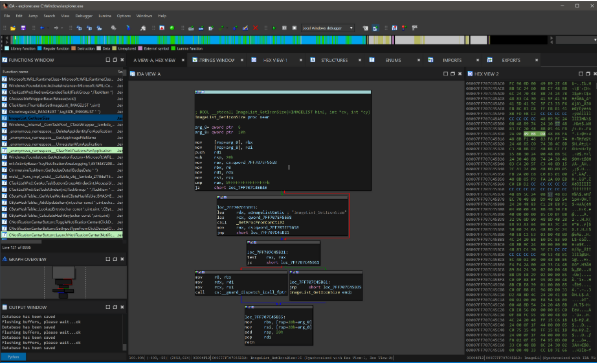Click the Function name column header

[x=15, y=72]
